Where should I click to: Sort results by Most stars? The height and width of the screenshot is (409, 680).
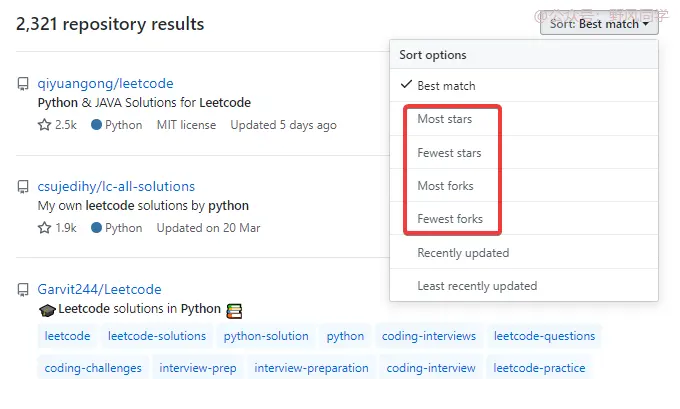(x=444, y=119)
